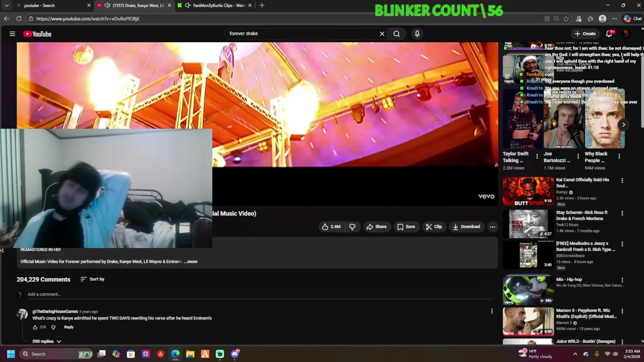Mute the audio on Drake tab
644x362 pixels.
[107, 6]
